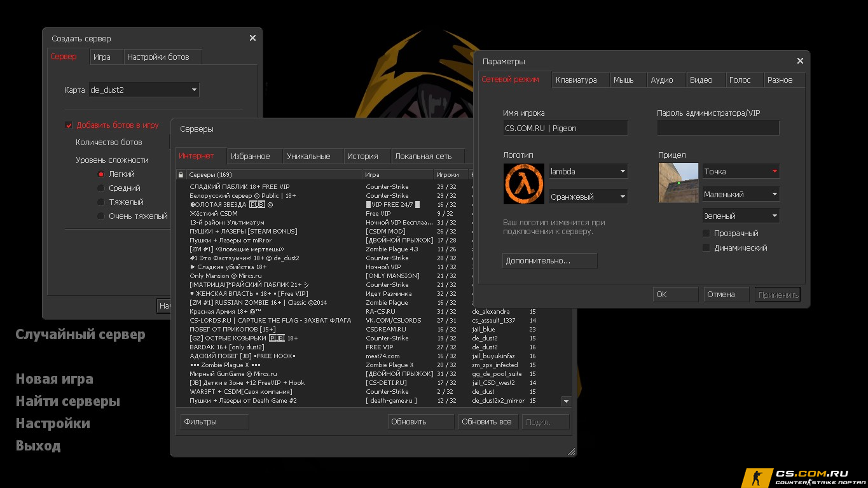Click Случайный сервер in the main menu
868x488 pixels.
[x=81, y=335]
